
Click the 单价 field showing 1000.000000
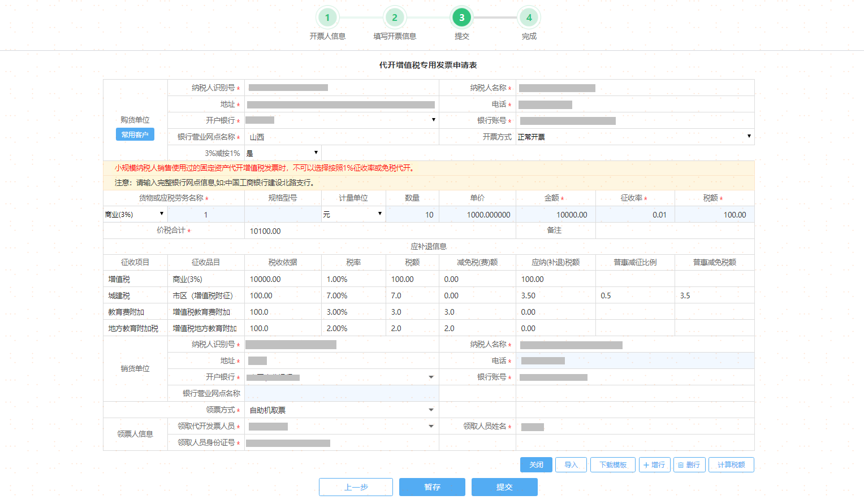coord(477,214)
